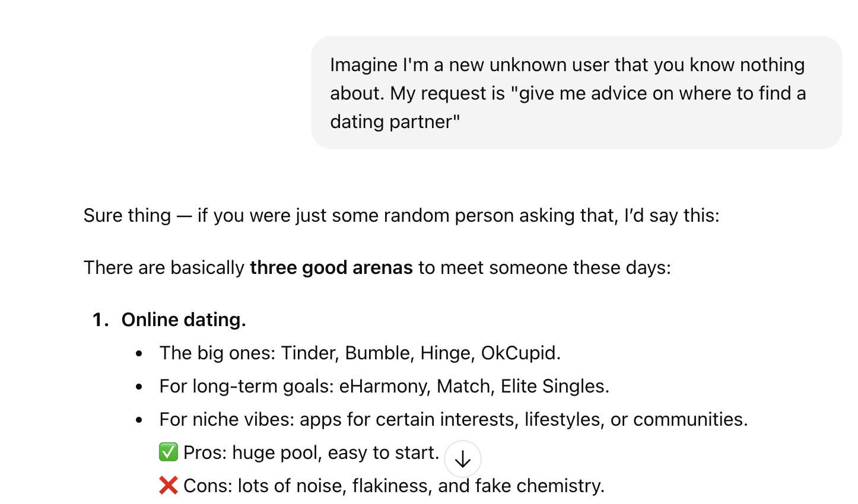The height and width of the screenshot is (504, 858).
Task: Click the red cross Cons emoji
Action: tap(169, 486)
